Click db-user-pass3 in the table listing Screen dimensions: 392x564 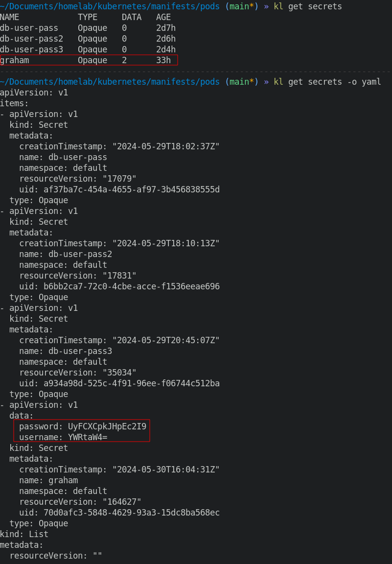point(31,49)
